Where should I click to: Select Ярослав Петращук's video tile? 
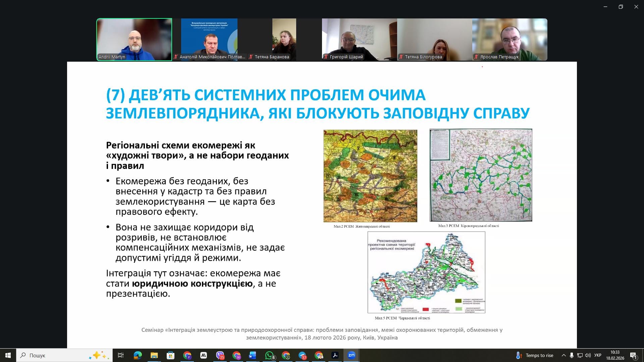(509, 39)
